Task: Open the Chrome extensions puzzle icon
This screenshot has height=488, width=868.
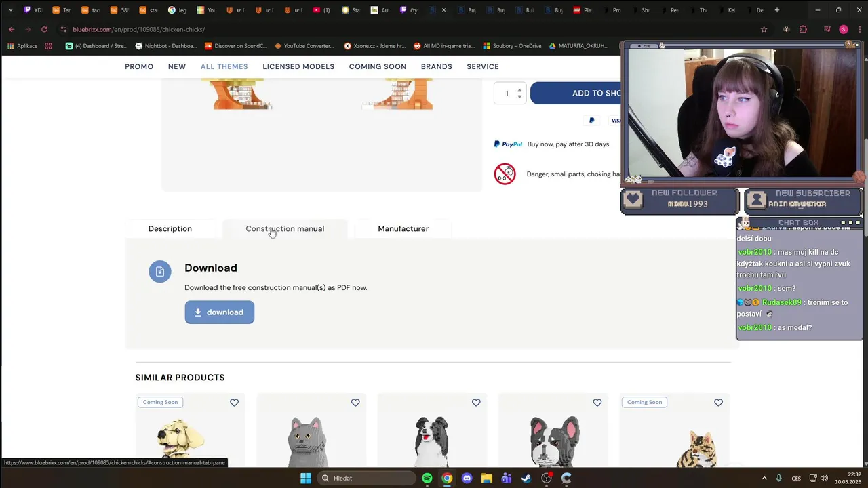Action: tap(804, 29)
